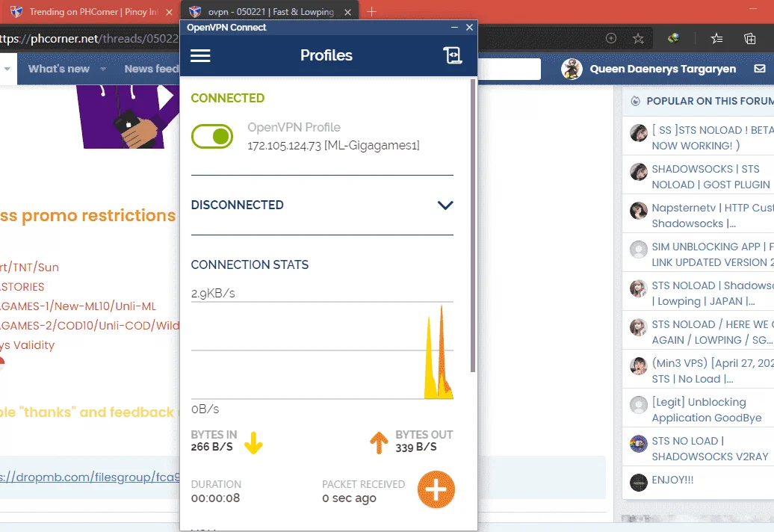
Task: Close the OpenVPN Connect window
Action: pyautogui.click(x=469, y=27)
